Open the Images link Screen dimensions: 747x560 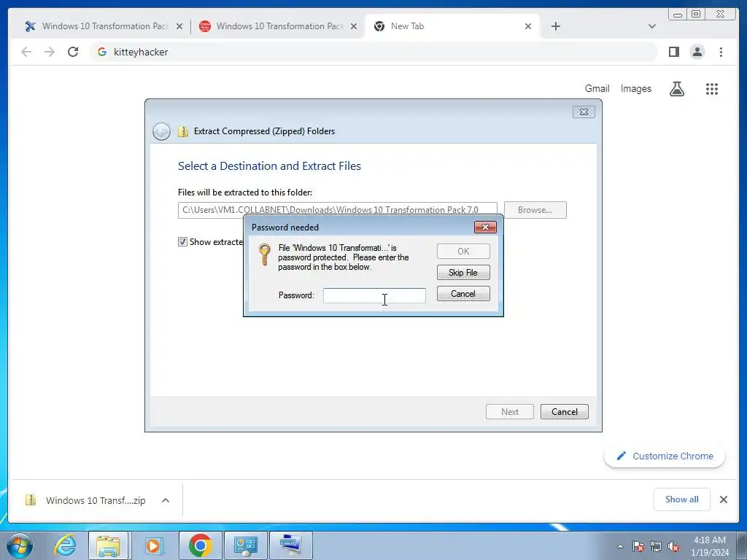point(635,88)
